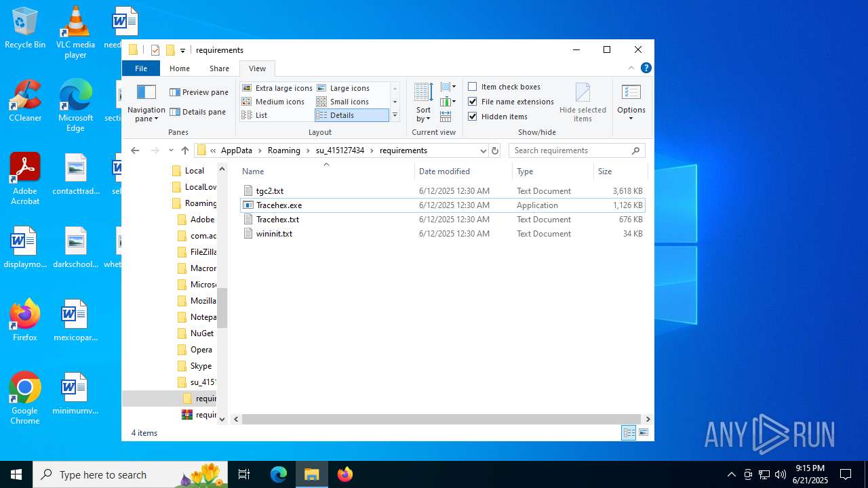Click the AppData breadcrumb in address bar
This screenshot has height=488, width=868.
237,150
